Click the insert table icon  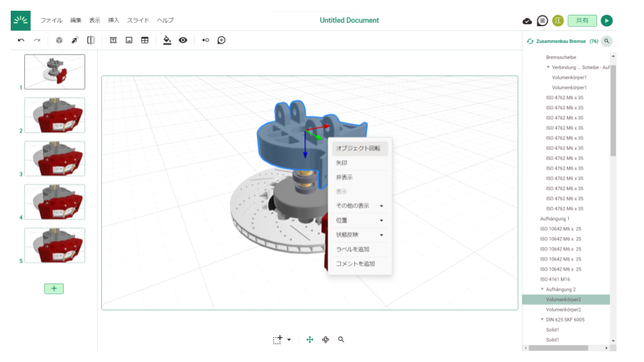[x=144, y=41]
